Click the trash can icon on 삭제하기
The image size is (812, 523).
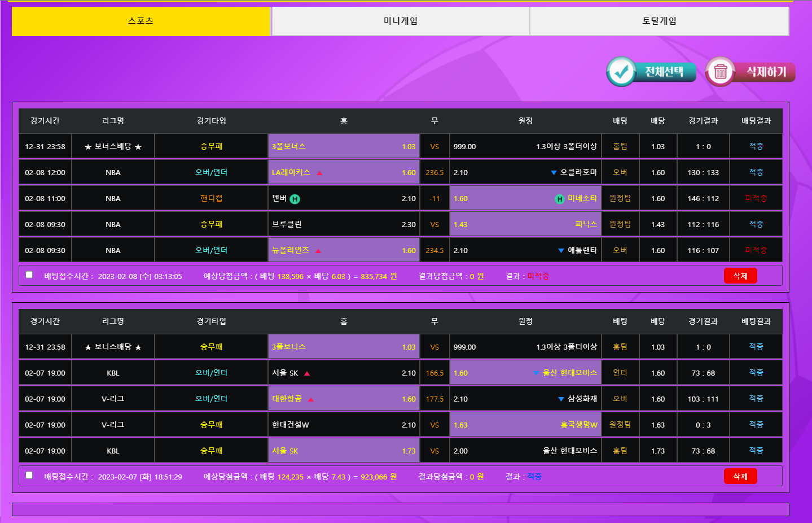[x=720, y=72]
